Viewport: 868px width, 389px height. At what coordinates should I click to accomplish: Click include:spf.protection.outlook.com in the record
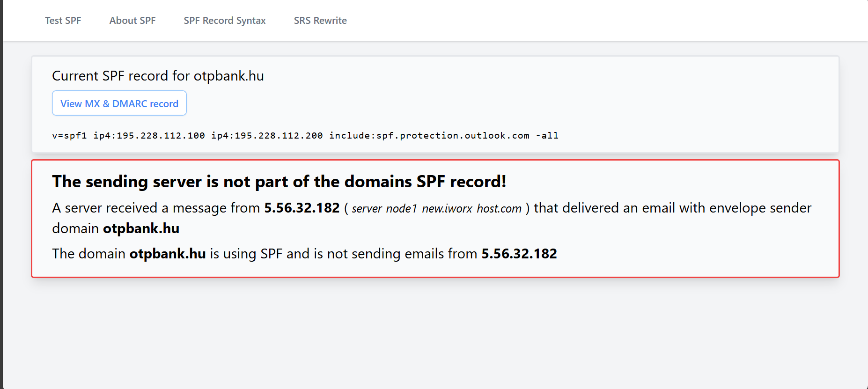point(429,136)
